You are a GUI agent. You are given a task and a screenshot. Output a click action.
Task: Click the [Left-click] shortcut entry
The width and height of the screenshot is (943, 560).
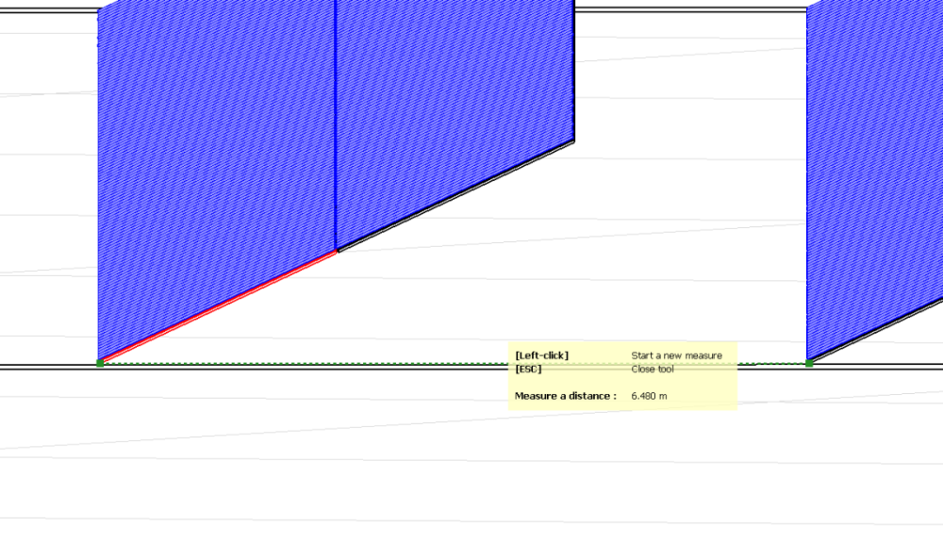541,355
